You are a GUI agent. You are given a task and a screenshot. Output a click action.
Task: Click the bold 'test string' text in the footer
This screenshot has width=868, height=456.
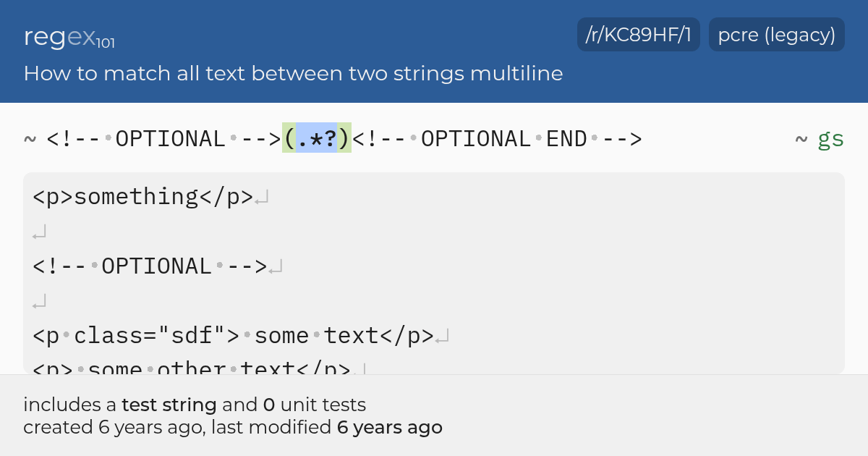(169, 405)
